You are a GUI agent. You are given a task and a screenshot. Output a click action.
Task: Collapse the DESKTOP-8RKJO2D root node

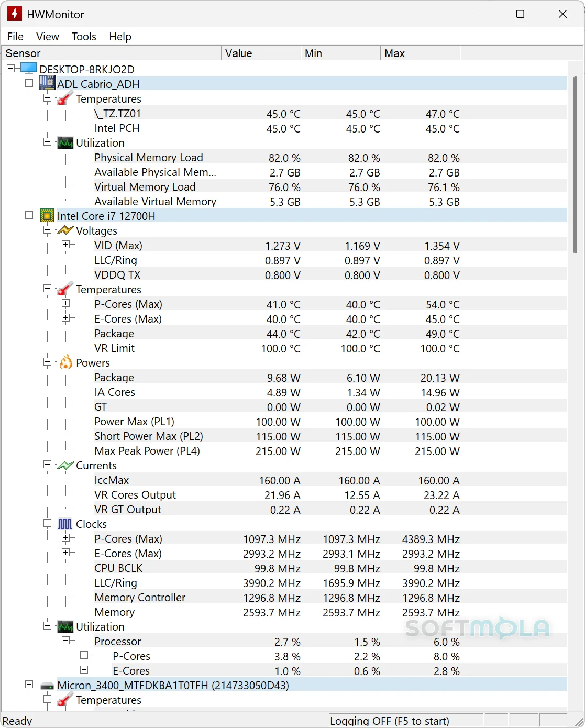tap(10, 69)
